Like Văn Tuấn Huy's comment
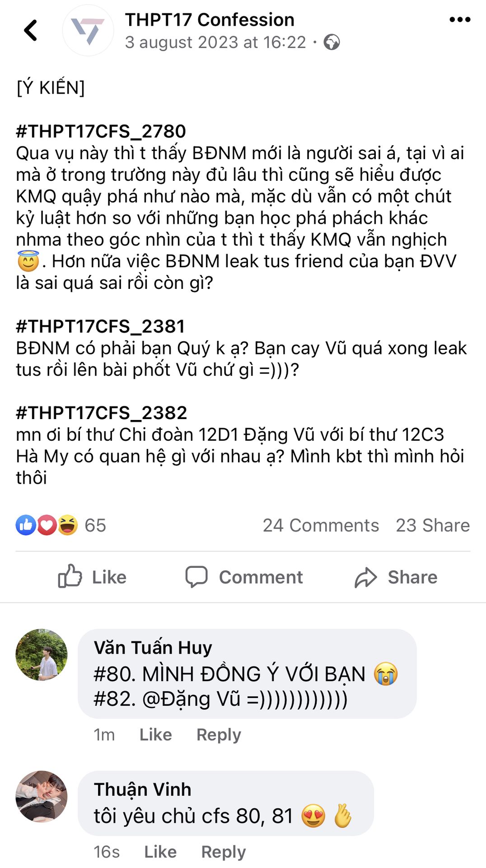The image size is (486, 868). tap(155, 735)
